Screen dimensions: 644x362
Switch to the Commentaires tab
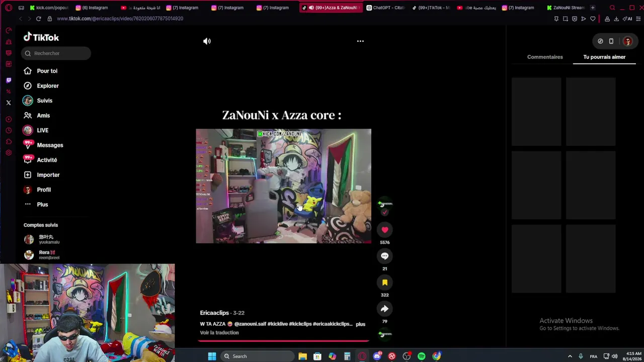click(545, 57)
